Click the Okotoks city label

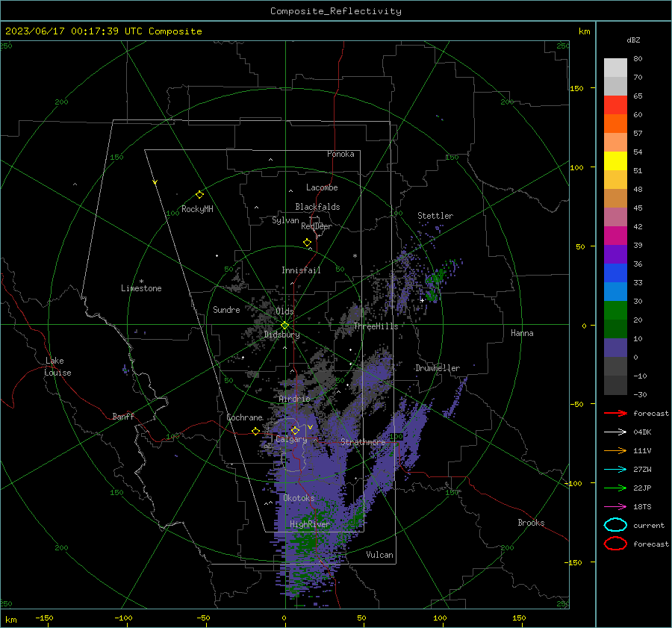pyautogui.click(x=299, y=498)
